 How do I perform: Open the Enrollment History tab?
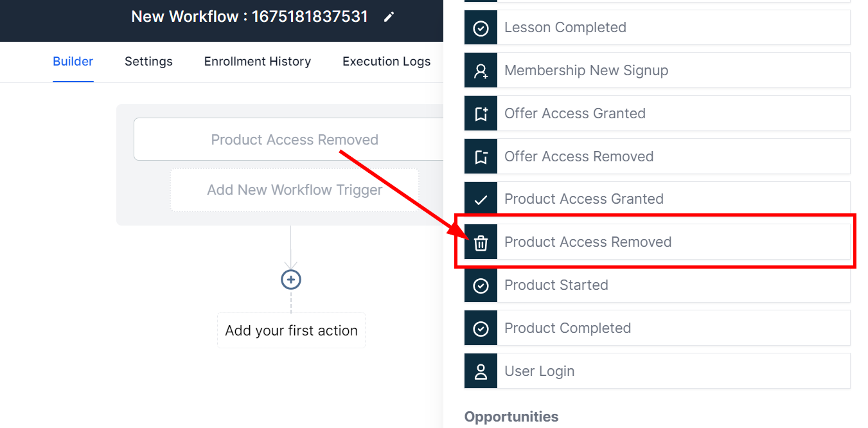click(257, 62)
